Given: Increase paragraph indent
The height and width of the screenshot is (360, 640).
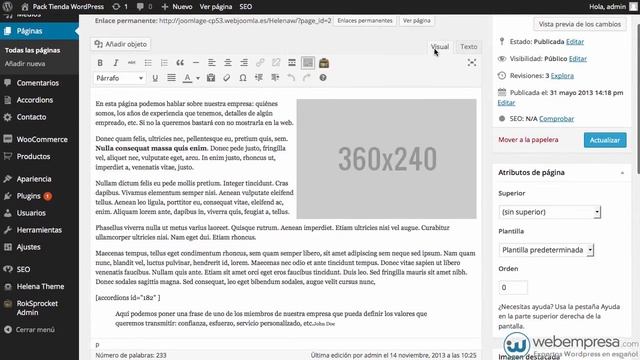Looking at the screenshot, I should click(275, 78).
